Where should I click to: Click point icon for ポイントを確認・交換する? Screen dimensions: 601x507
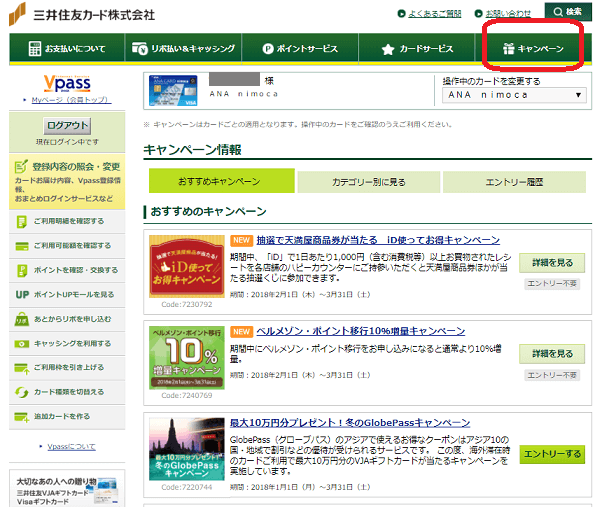click(22, 271)
